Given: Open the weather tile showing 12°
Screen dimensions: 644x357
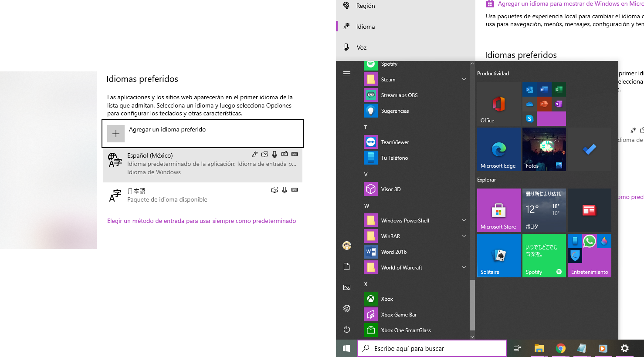Looking at the screenshot, I should point(544,210).
